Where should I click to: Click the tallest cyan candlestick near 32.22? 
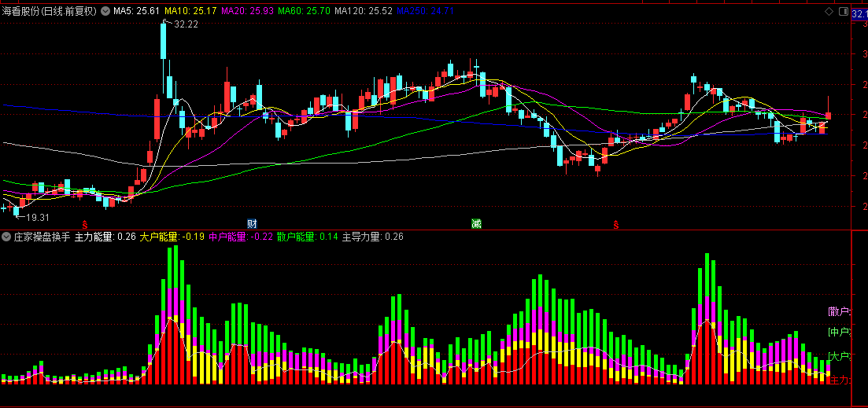tap(164, 41)
